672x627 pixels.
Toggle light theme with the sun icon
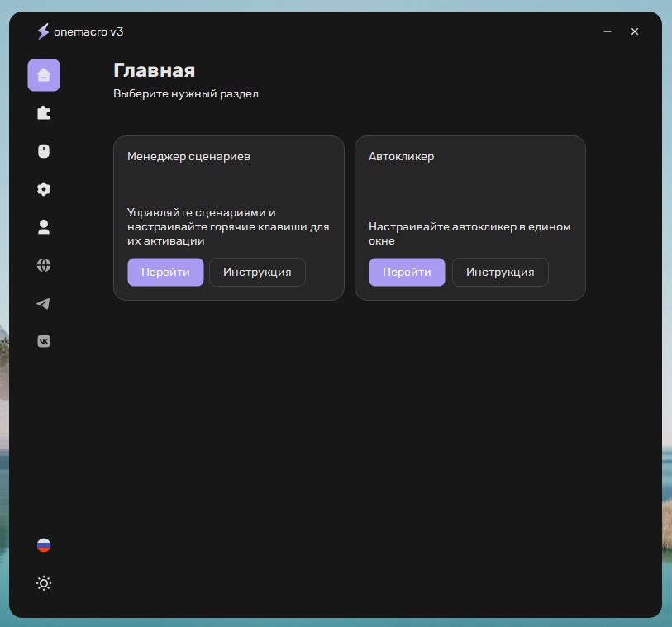(44, 583)
